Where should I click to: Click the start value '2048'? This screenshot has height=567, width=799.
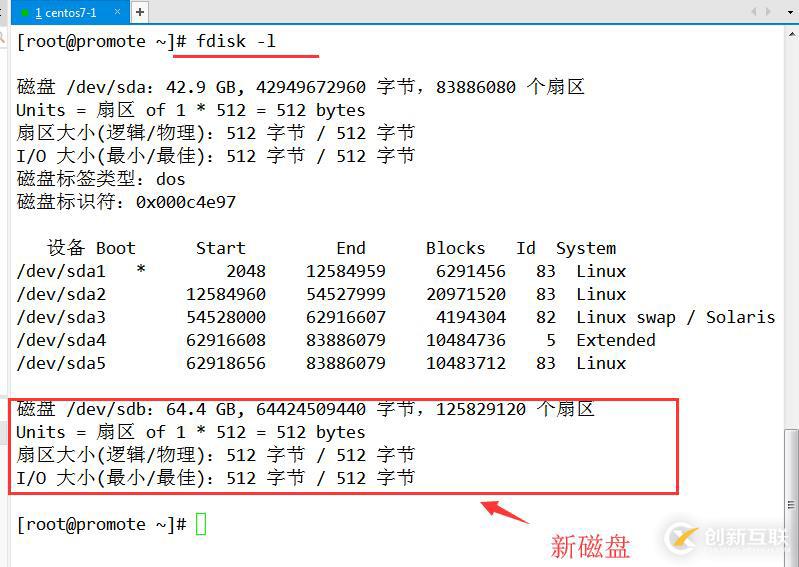[x=246, y=271]
